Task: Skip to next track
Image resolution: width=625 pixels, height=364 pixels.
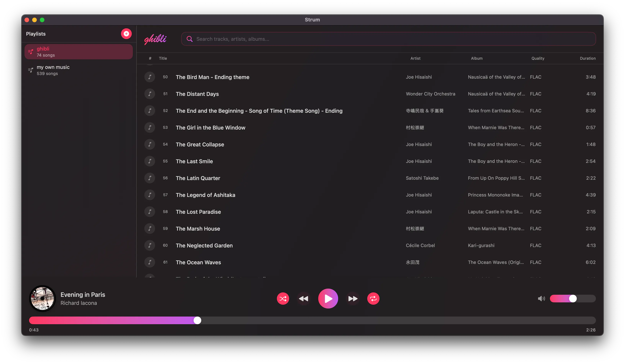Action: coord(353,299)
